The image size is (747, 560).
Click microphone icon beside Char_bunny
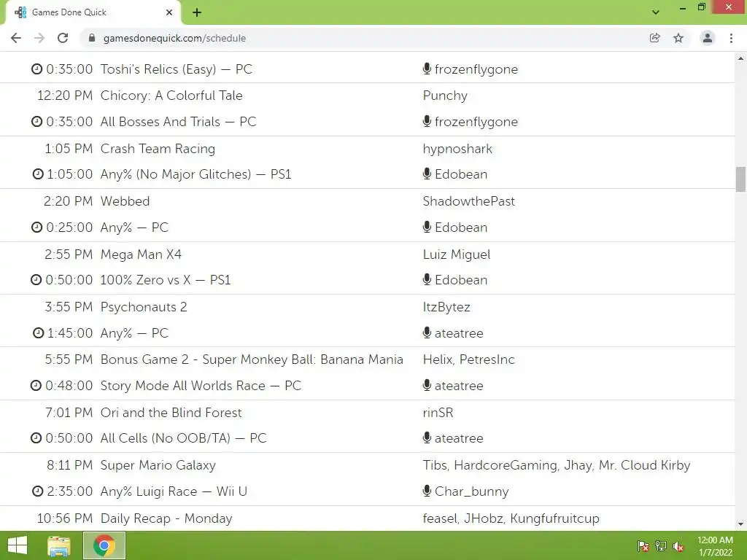(427, 491)
